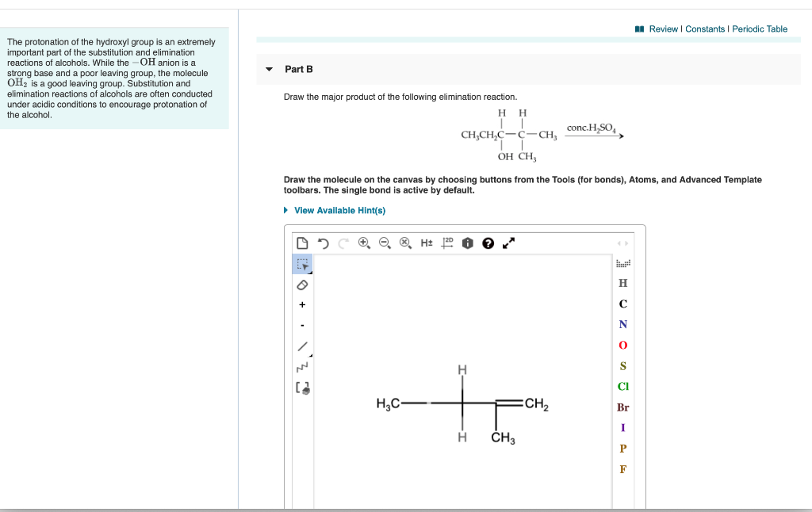Collapse the Part B section

270,69
